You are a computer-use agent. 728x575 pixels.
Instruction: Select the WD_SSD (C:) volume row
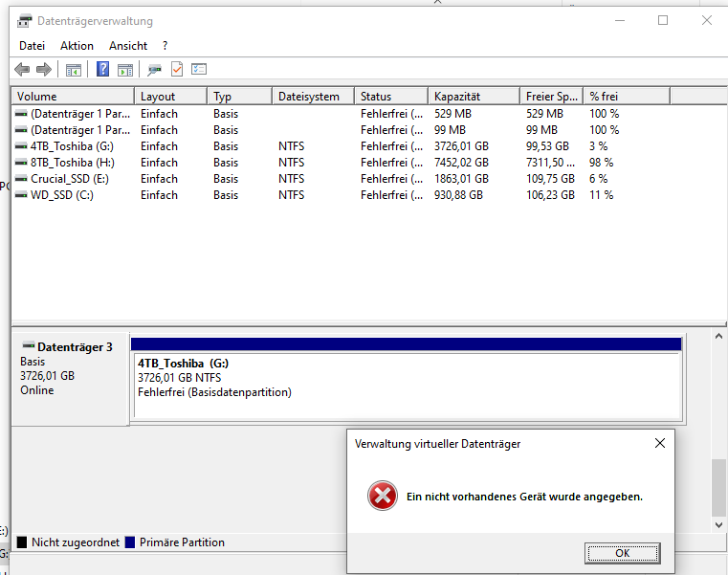(x=369, y=195)
